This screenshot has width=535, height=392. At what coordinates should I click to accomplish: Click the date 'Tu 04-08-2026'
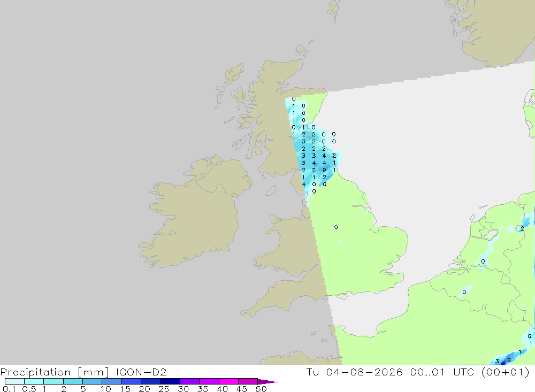tap(354, 372)
